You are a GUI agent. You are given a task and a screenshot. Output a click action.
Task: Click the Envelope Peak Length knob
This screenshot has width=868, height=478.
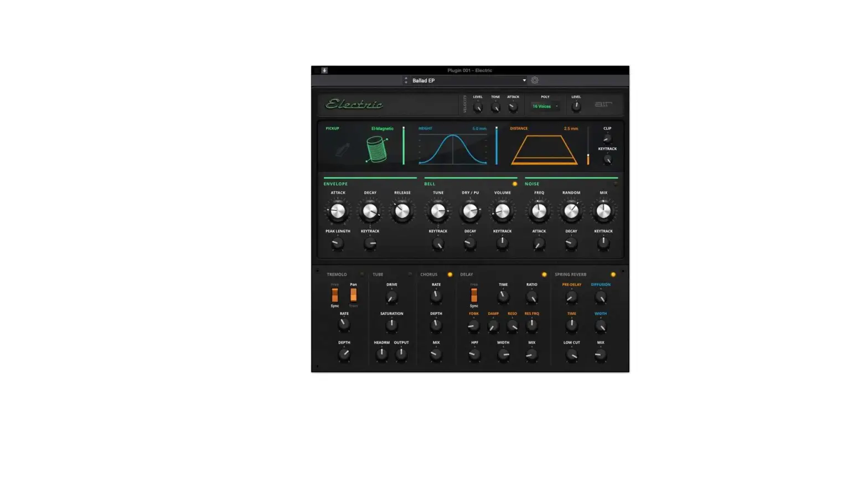click(338, 243)
